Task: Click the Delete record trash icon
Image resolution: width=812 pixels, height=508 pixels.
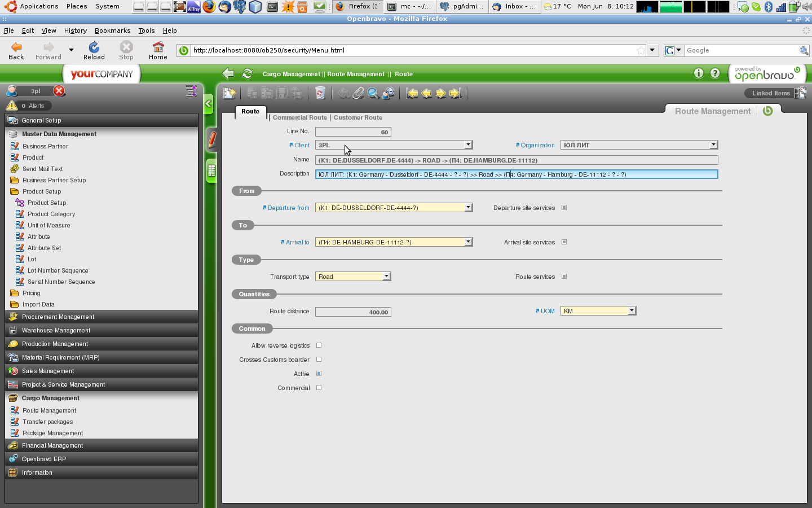Action: click(x=320, y=94)
